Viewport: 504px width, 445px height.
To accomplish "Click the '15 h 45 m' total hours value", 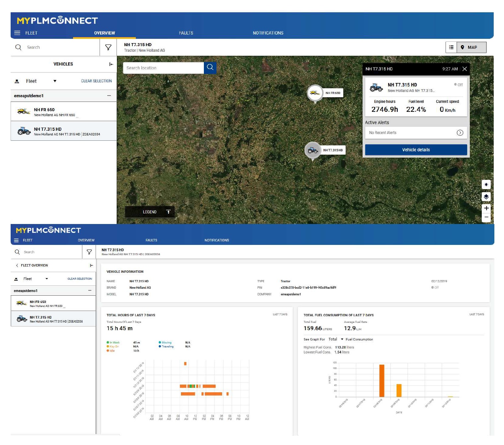I will (x=120, y=328).
